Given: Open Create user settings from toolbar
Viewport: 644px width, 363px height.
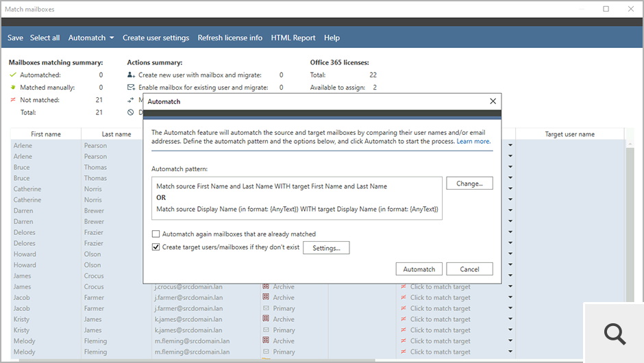Looking at the screenshot, I should 156,38.
